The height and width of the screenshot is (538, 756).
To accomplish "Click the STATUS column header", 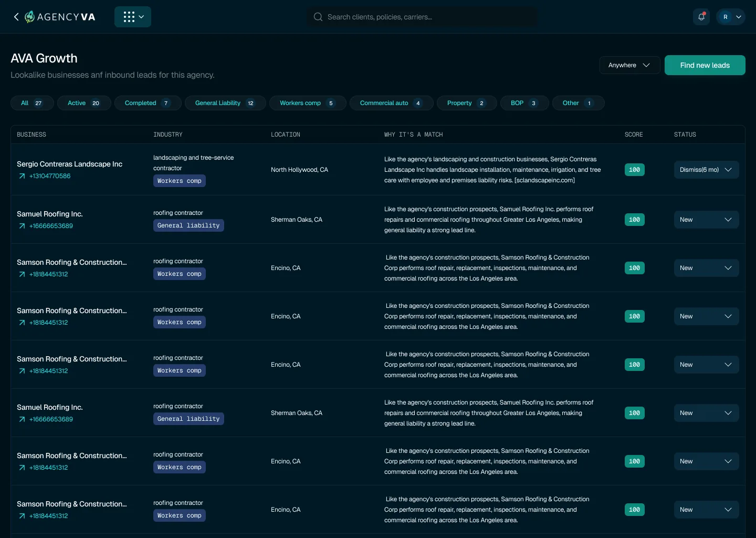I will coord(685,134).
